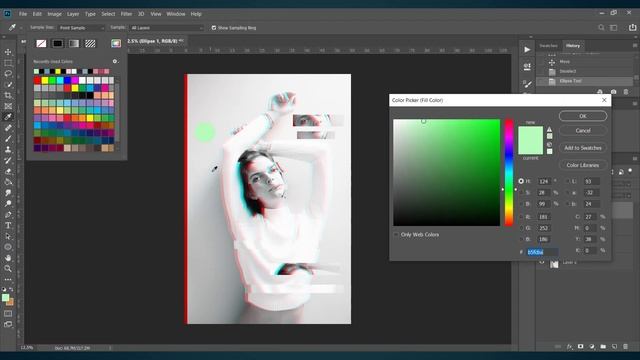Select the Lab a radio button

click(568, 192)
